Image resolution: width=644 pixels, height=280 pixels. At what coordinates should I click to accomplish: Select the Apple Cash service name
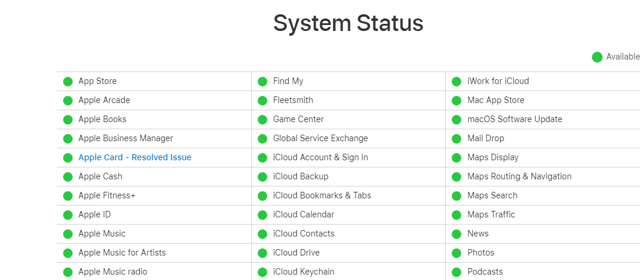[x=100, y=176]
